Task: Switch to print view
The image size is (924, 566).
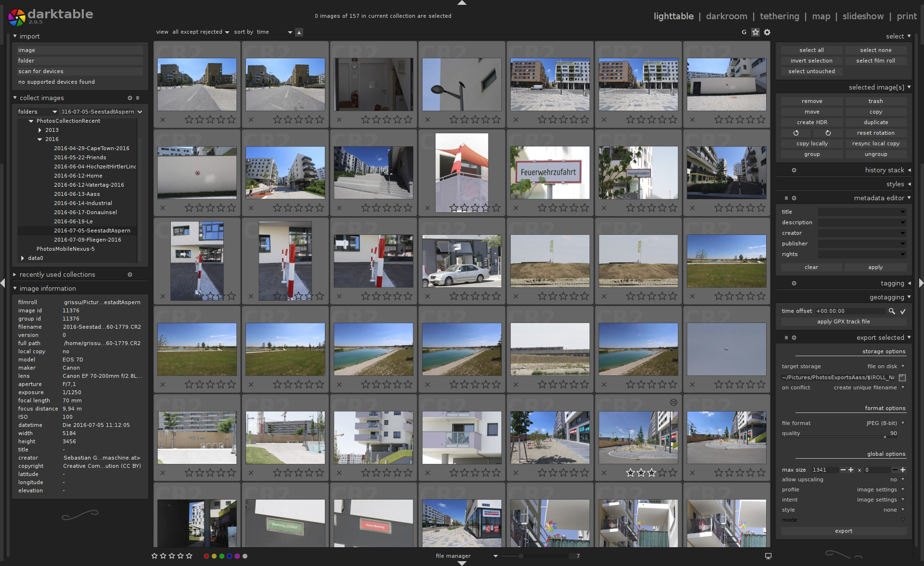Action: point(907,16)
